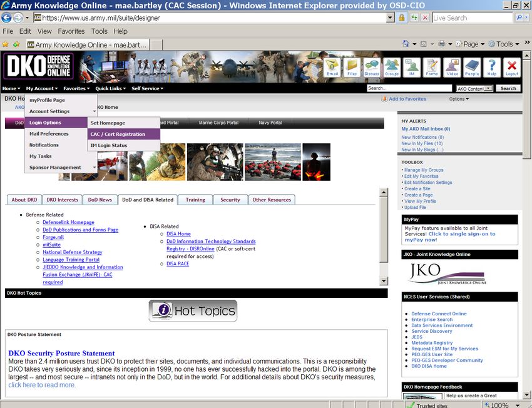
Task: Switch to the Security tab
Action: pos(230,200)
